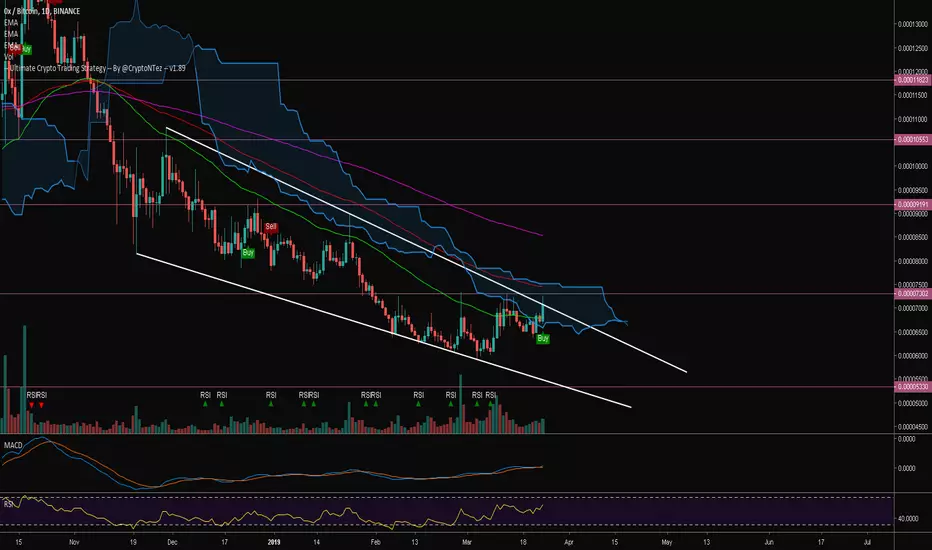The image size is (932, 550).
Task: Select the 0.00011823 price level label
Action: tap(912, 80)
